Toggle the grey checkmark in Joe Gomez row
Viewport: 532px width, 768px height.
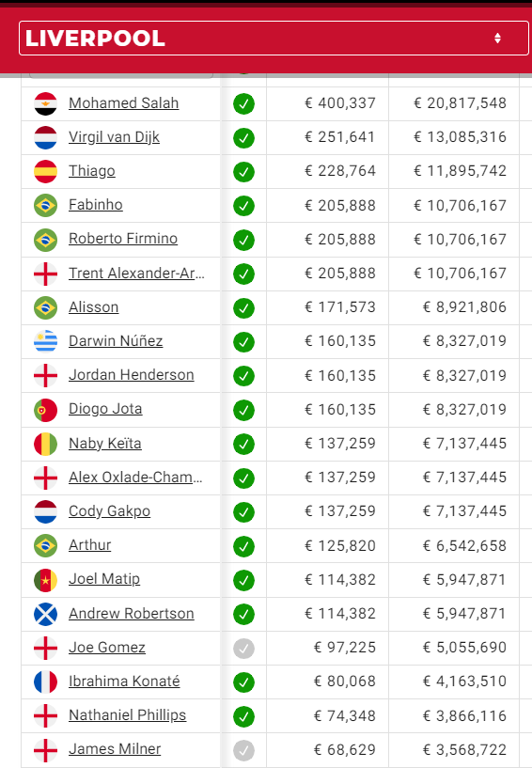244,648
